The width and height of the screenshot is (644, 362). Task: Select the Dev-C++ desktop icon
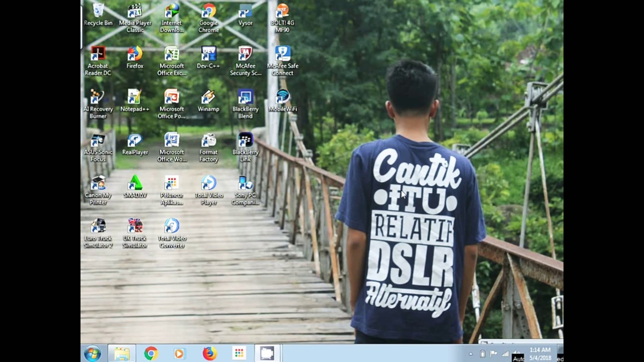[208, 57]
